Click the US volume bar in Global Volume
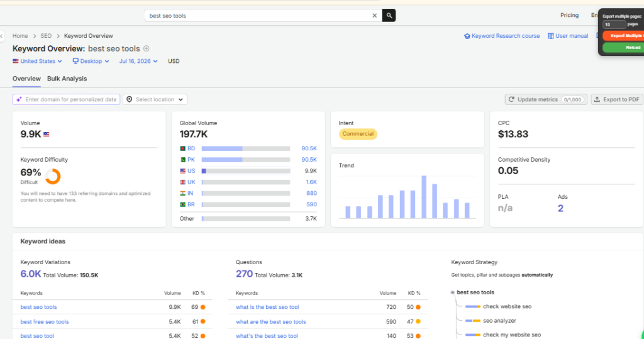Image resolution: width=644 pixels, height=339 pixels. (246, 171)
